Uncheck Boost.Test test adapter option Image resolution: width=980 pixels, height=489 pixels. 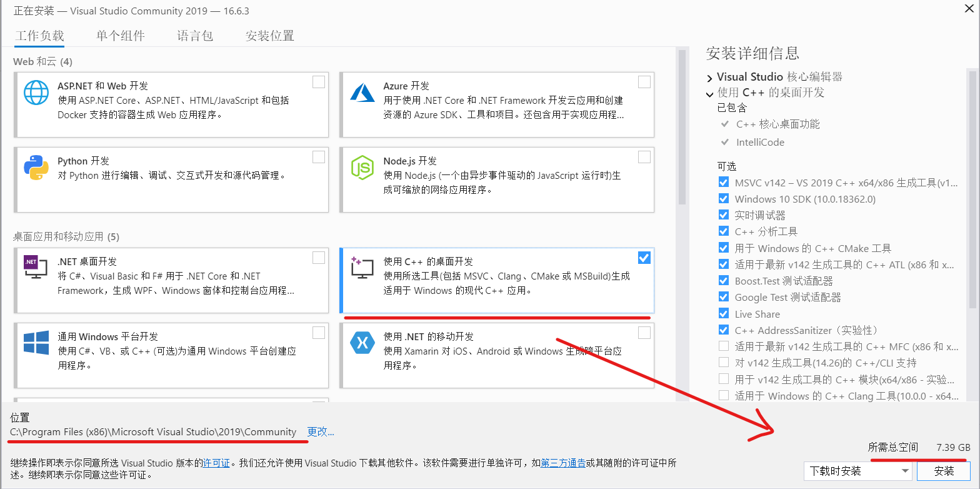pos(724,280)
